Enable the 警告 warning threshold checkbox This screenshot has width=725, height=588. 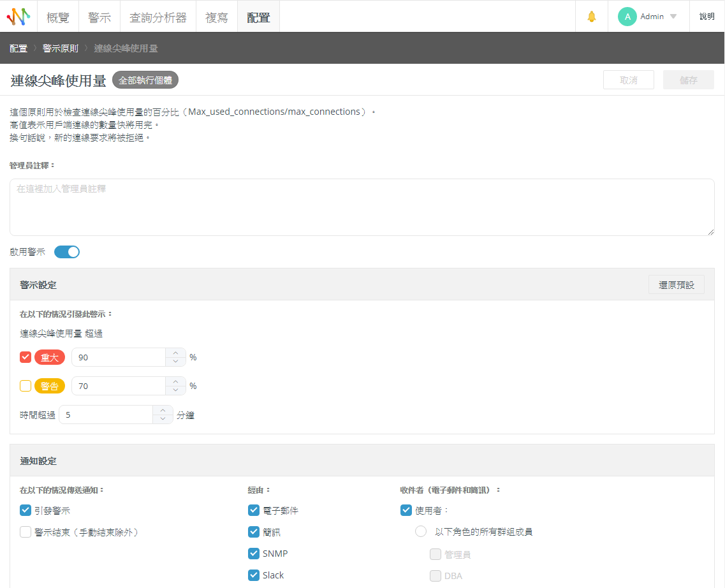point(26,386)
